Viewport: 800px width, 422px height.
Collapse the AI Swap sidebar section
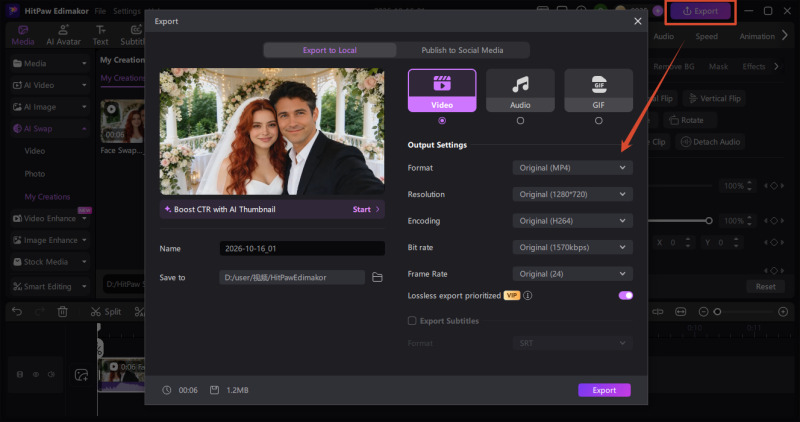[x=49, y=129]
